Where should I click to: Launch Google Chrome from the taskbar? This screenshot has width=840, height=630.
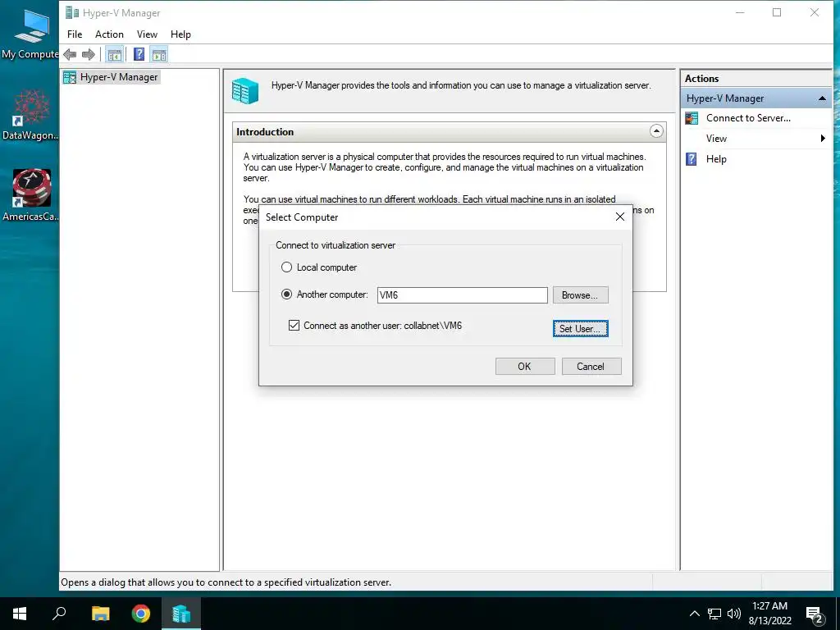pos(141,614)
